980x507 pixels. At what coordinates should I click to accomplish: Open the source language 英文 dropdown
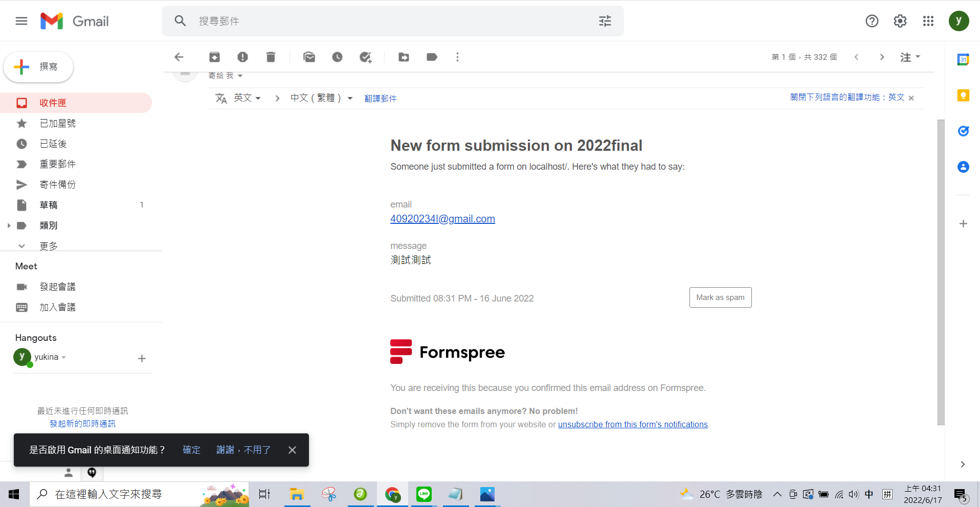(x=247, y=98)
